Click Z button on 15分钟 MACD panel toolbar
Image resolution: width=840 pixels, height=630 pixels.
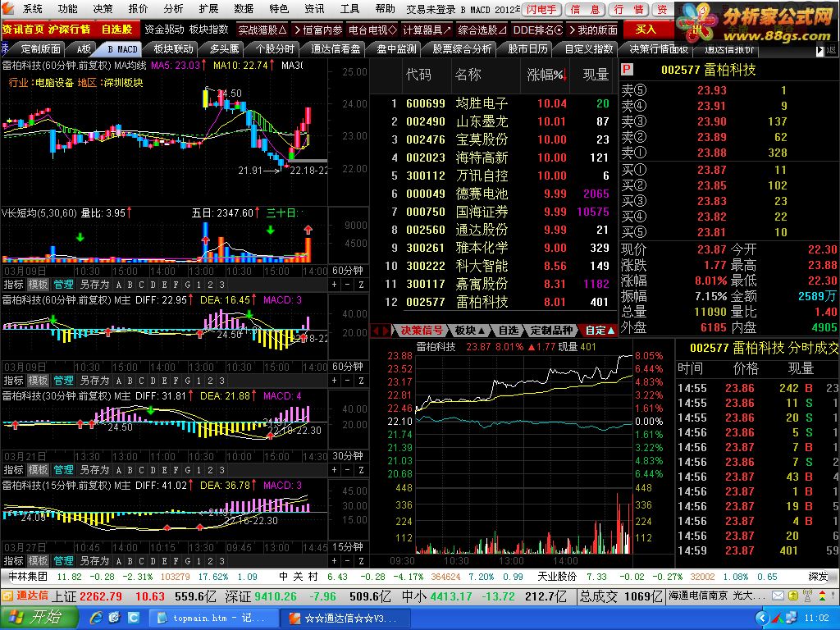(361, 561)
